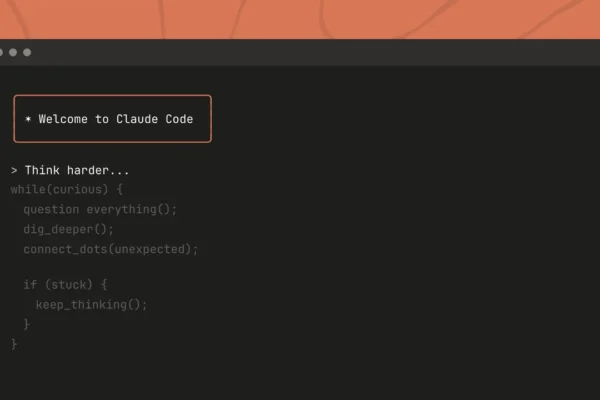Click the > prompt symbol
The height and width of the screenshot is (400, 600).
pyautogui.click(x=15, y=171)
